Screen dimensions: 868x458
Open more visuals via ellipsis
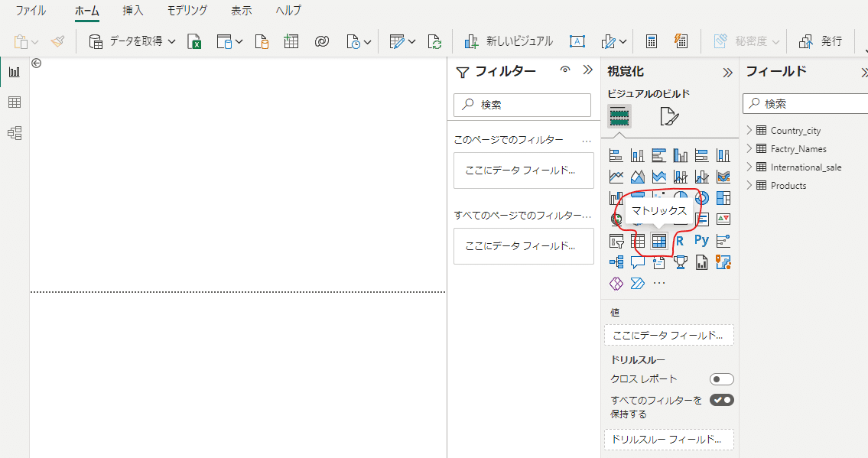(x=658, y=283)
